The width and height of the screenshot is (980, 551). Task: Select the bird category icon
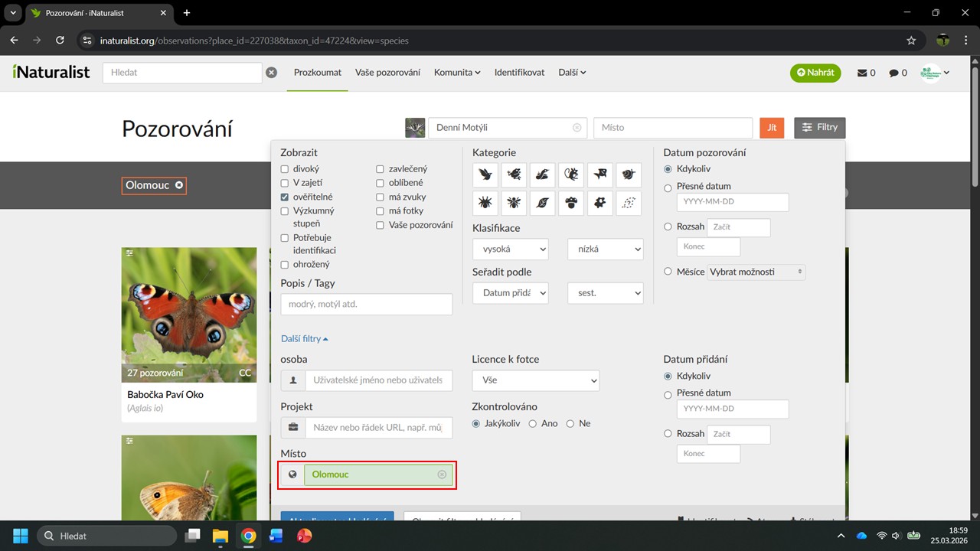click(x=485, y=175)
